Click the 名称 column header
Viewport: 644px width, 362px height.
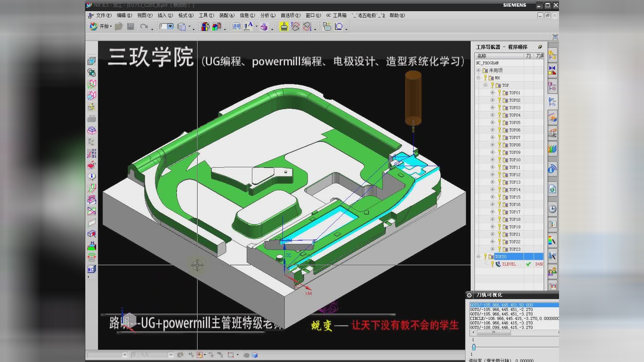(x=499, y=56)
